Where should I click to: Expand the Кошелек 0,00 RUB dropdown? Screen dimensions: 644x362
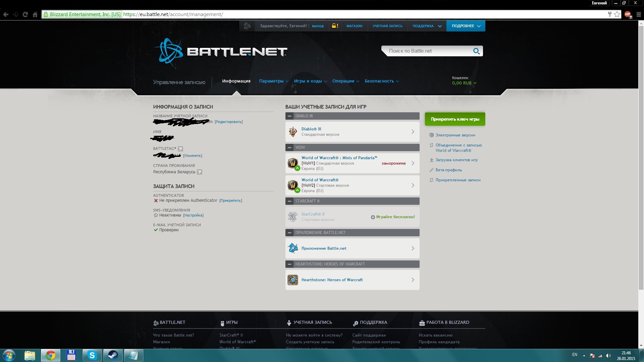pos(464,83)
